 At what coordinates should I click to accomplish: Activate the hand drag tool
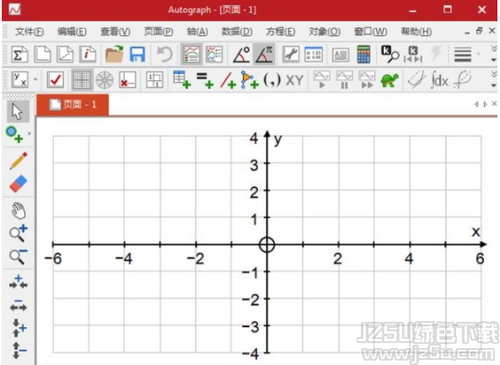point(18,210)
